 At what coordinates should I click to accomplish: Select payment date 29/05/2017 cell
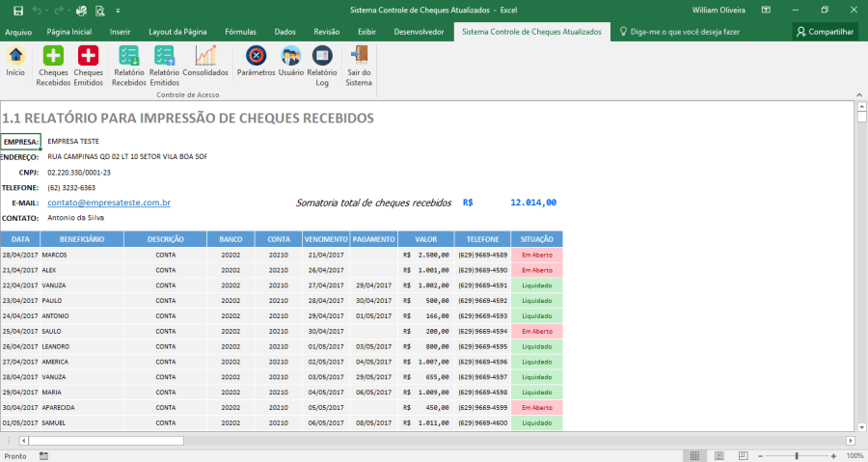[373, 377]
